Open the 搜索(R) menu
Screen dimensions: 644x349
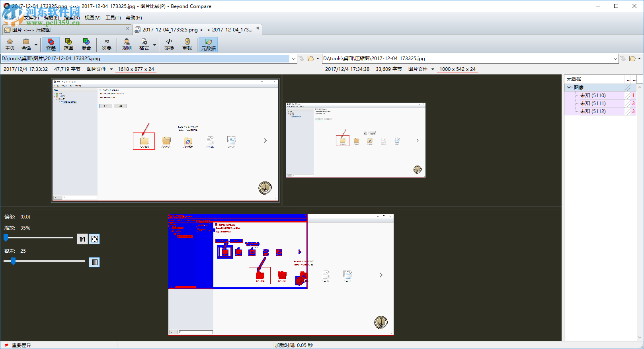(x=72, y=18)
